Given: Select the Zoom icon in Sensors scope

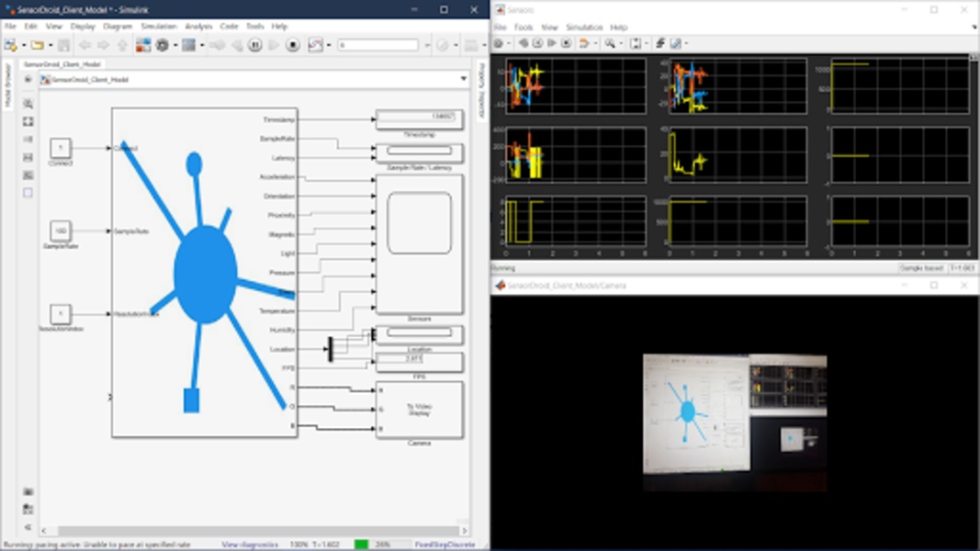Looking at the screenshot, I should [x=609, y=43].
